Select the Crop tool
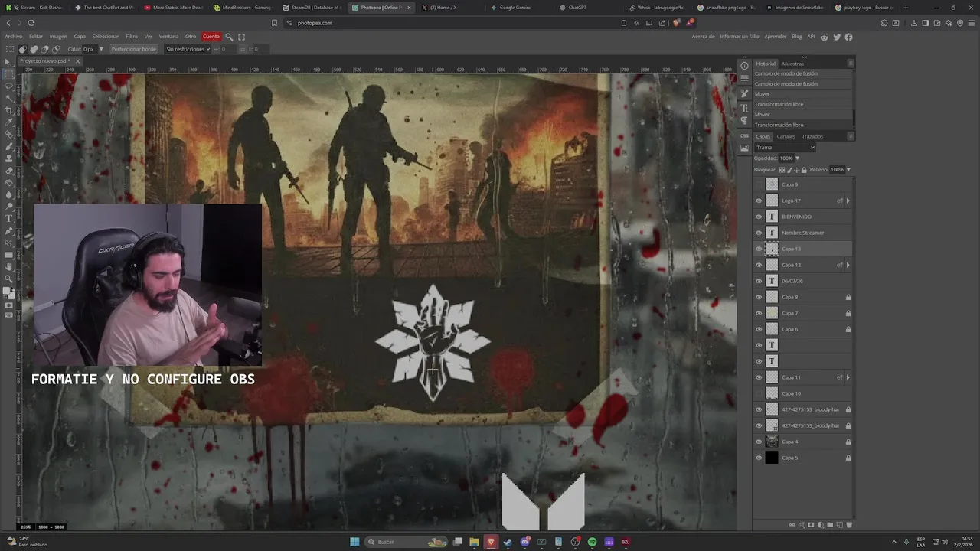This screenshot has width=980, height=551. pos(8,111)
